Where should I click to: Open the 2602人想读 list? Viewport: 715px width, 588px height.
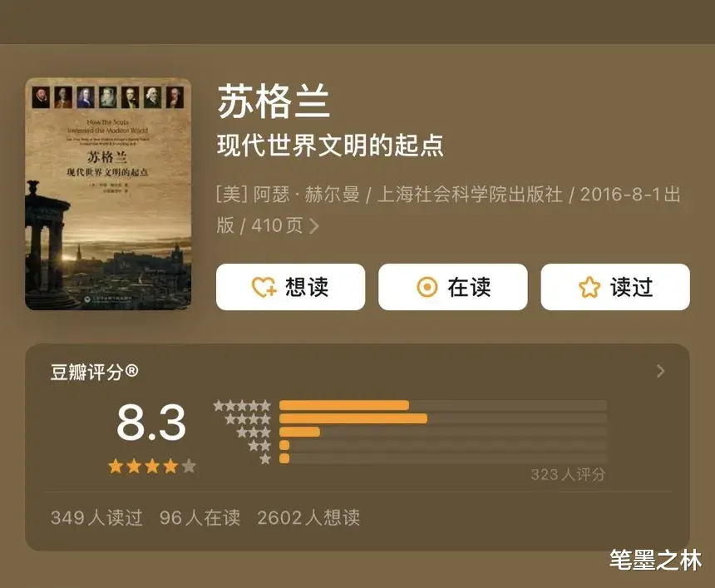(x=308, y=518)
